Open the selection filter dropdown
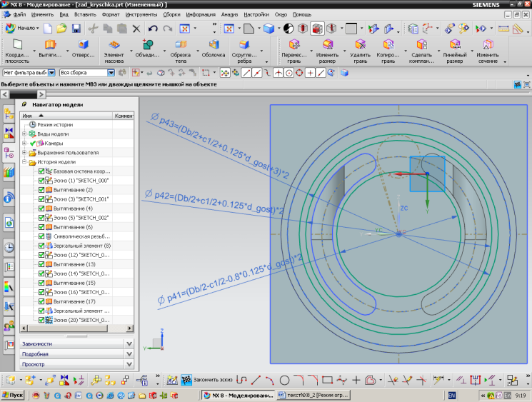This screenshot has width=532, height=402. pos(51,73)
